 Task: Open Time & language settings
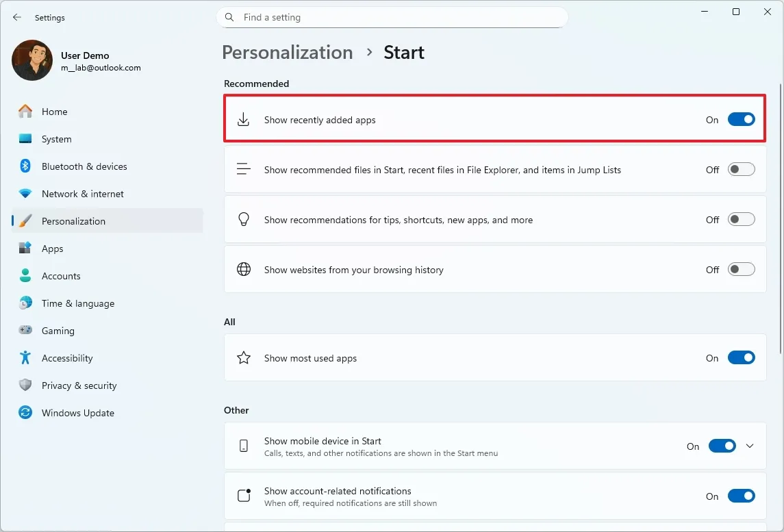pos(25,303)
